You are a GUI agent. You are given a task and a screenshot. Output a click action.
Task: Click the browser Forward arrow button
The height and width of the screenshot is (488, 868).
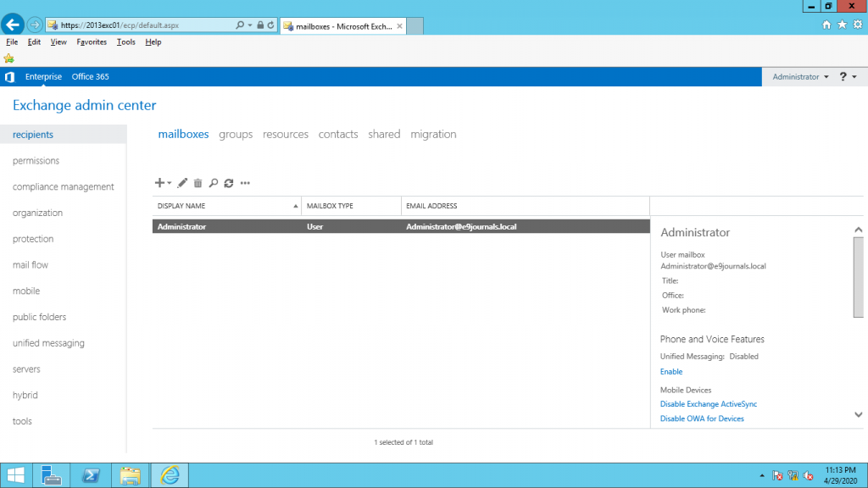coord(34,25)
